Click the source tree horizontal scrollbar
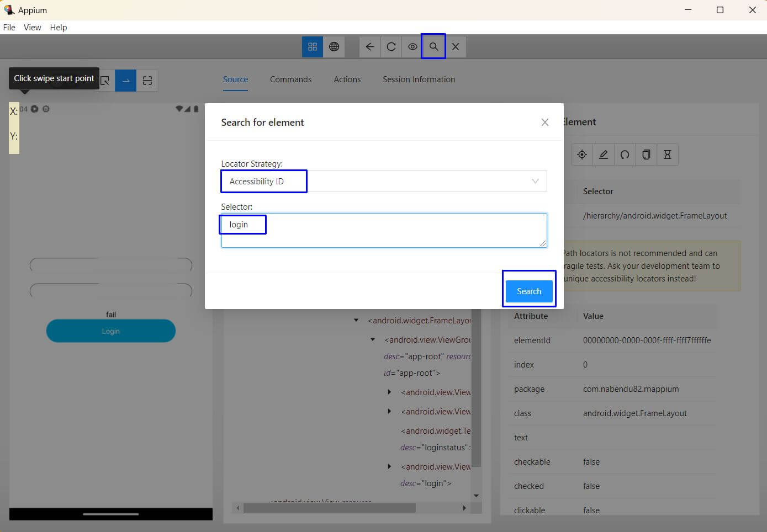767x532 pixels. pos(329,508)
